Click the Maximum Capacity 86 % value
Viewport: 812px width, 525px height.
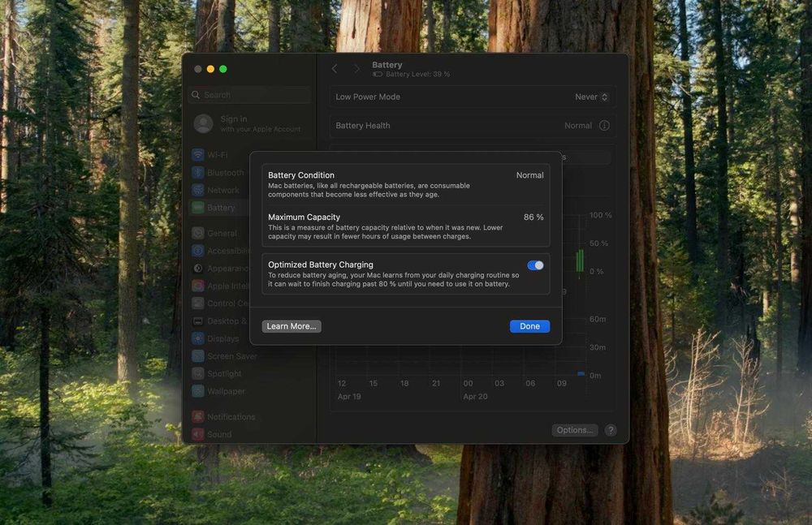click(533, 217)
